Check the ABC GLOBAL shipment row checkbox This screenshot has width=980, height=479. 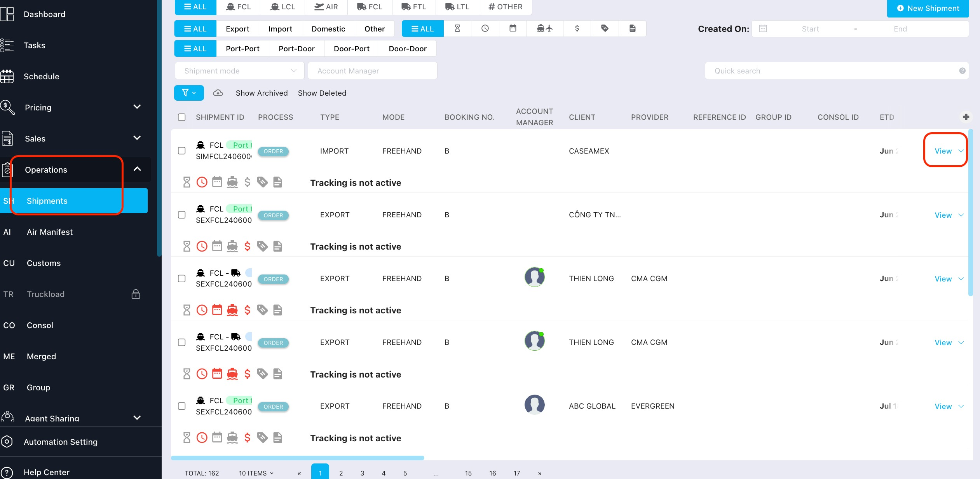point(181,406)
